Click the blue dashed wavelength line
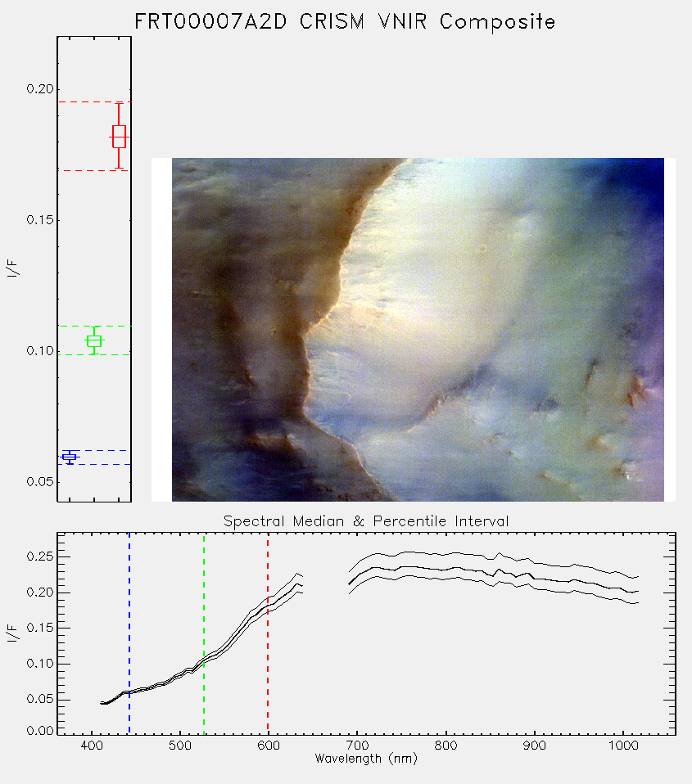Screen dimensions: 692x784 click(x=129, y=633)
